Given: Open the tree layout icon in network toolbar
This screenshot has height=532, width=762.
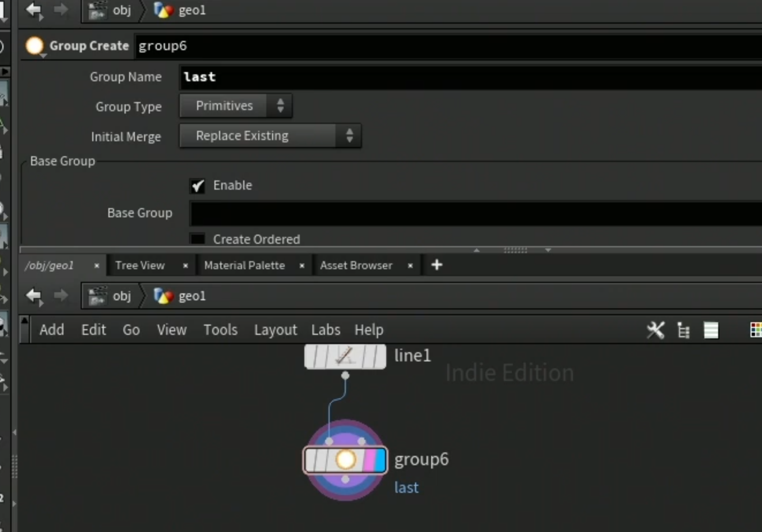Looking at the screenshot, I should (684, 330).
